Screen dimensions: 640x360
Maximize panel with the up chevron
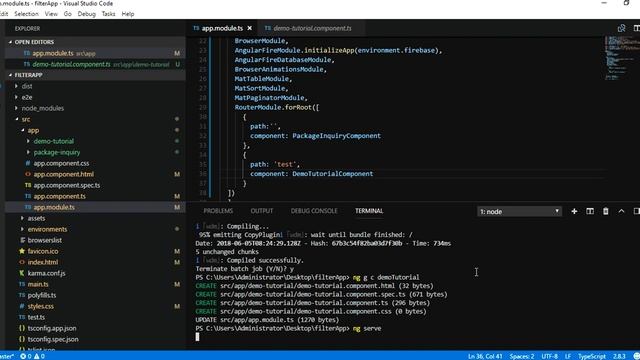[621, 211]
